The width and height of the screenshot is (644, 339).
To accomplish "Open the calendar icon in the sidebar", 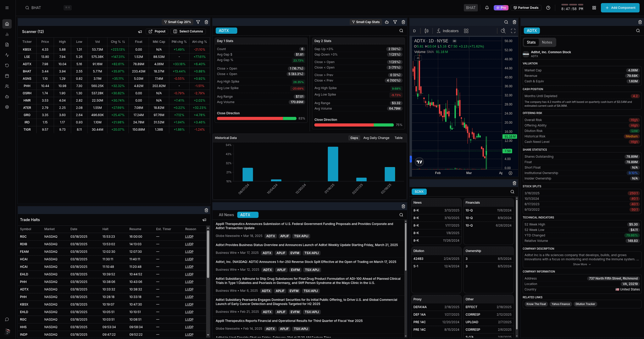I will 7,76.
